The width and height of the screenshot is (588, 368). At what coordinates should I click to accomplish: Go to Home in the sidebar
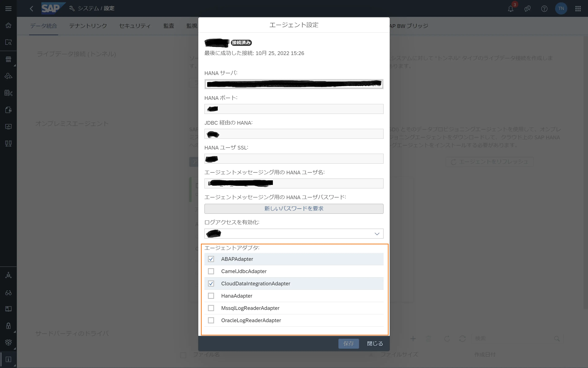8,25
